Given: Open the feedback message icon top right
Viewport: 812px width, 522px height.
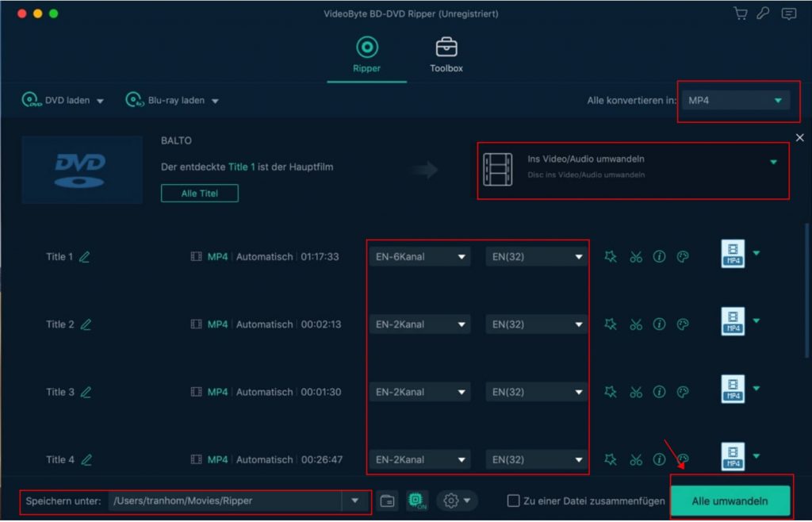Looking at the screenshot, I should pos(787,13).
